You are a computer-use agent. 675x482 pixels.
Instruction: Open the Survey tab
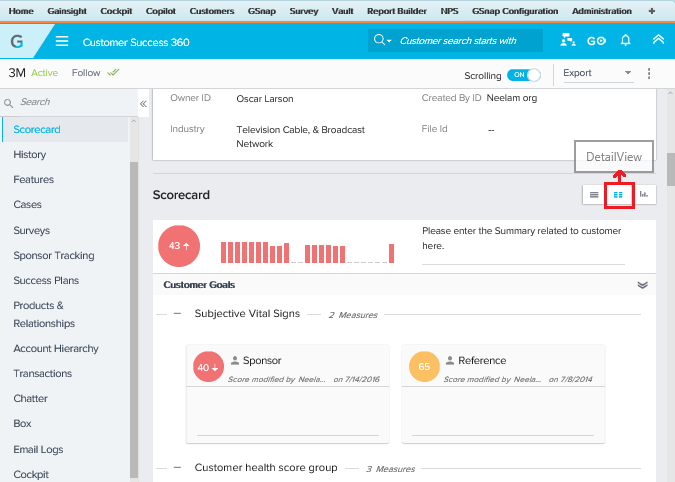[x=303, y=11]
